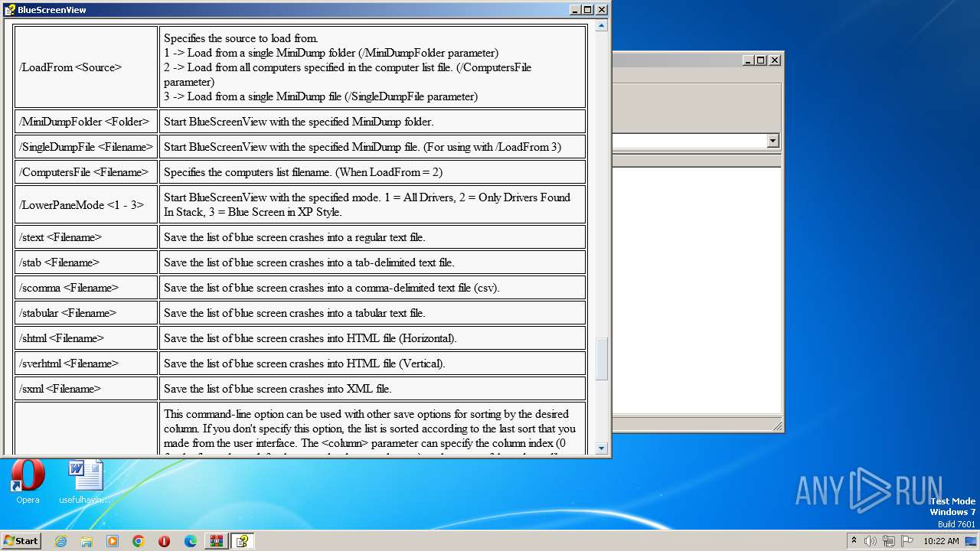Screen dimensions: 980x551
Task: Click the /stext <Filename> cell
Action: pos(86,237)
